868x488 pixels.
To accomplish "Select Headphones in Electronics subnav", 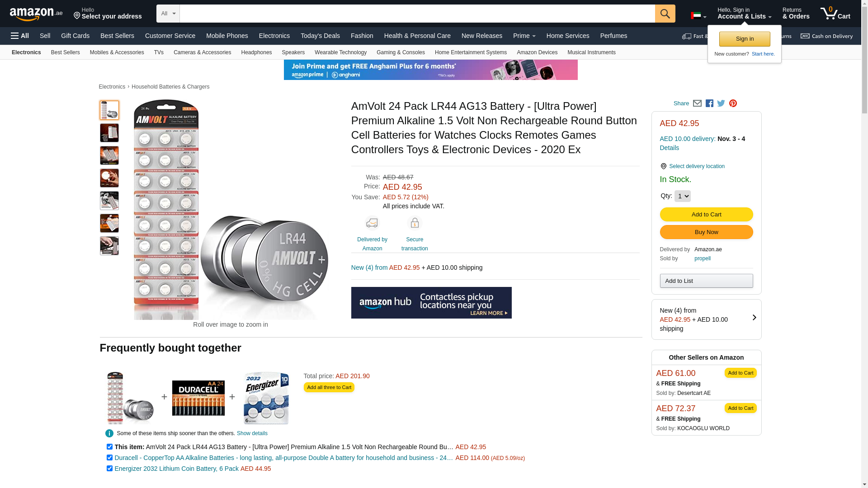I will 256,52.
